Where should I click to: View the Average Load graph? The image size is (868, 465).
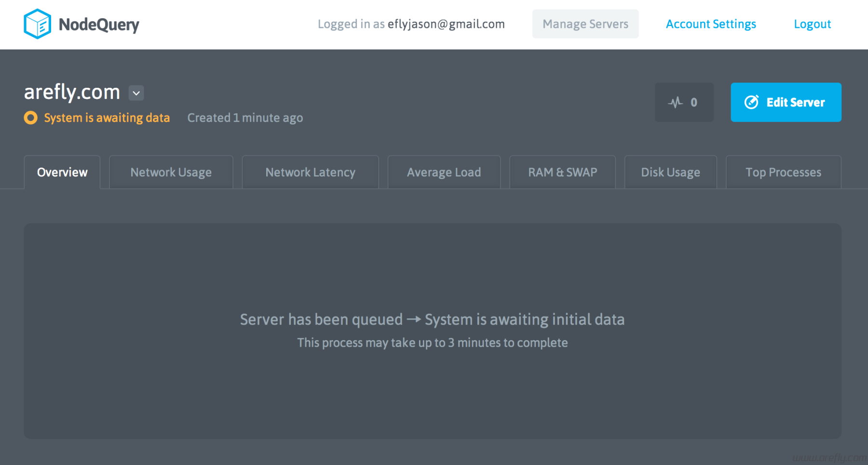pyautogui.click(x=443, y=172)
